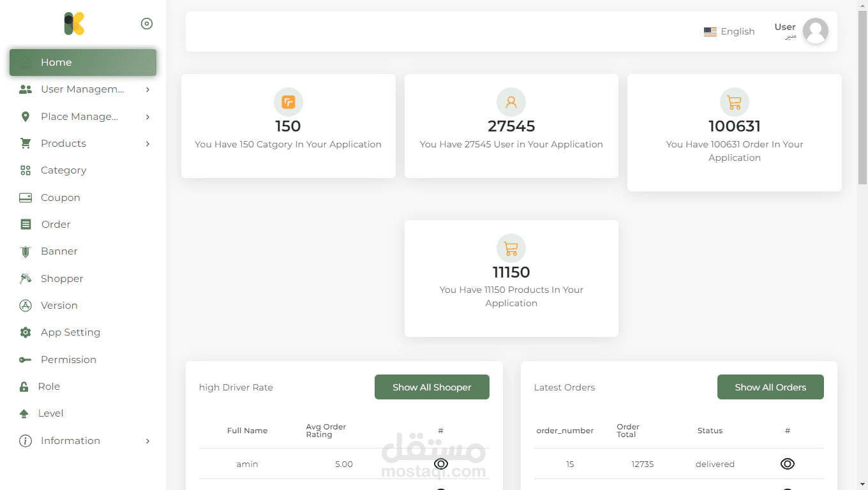Click the delivered status cell

pos(715,464)
